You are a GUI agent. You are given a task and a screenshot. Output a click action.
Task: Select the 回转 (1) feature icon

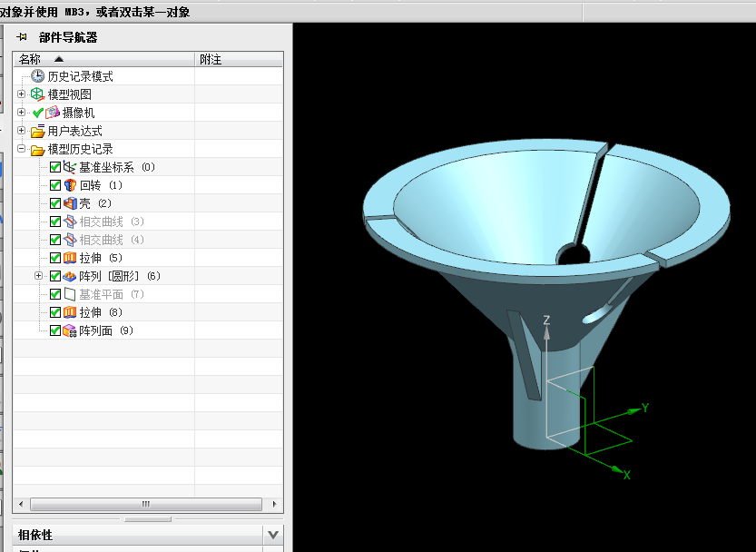pos(70,185)
